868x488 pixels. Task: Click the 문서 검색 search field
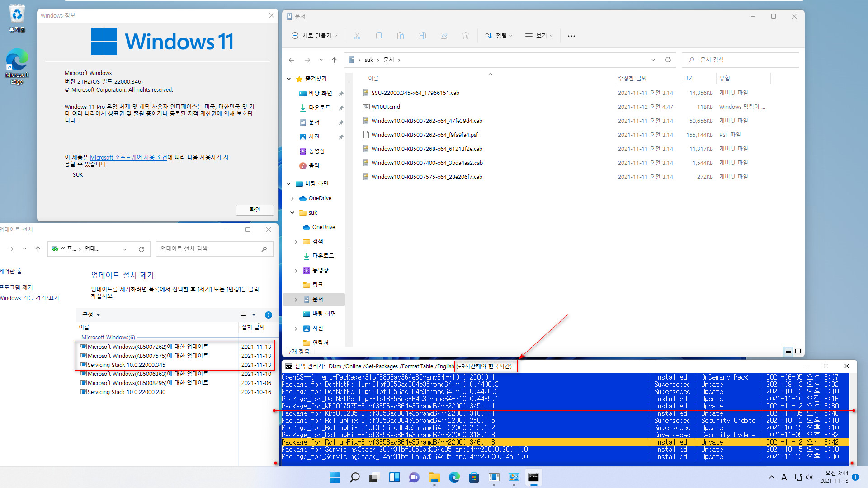(740, 60)
